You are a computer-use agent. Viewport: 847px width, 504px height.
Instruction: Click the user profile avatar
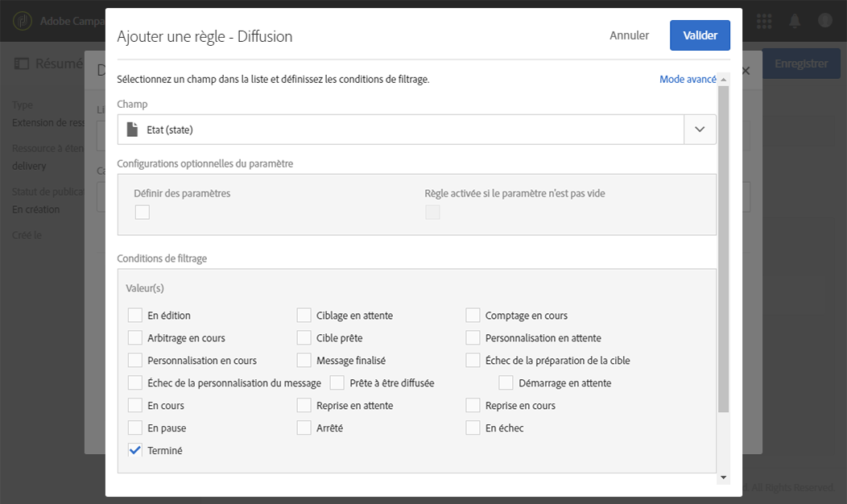[825, 20]
